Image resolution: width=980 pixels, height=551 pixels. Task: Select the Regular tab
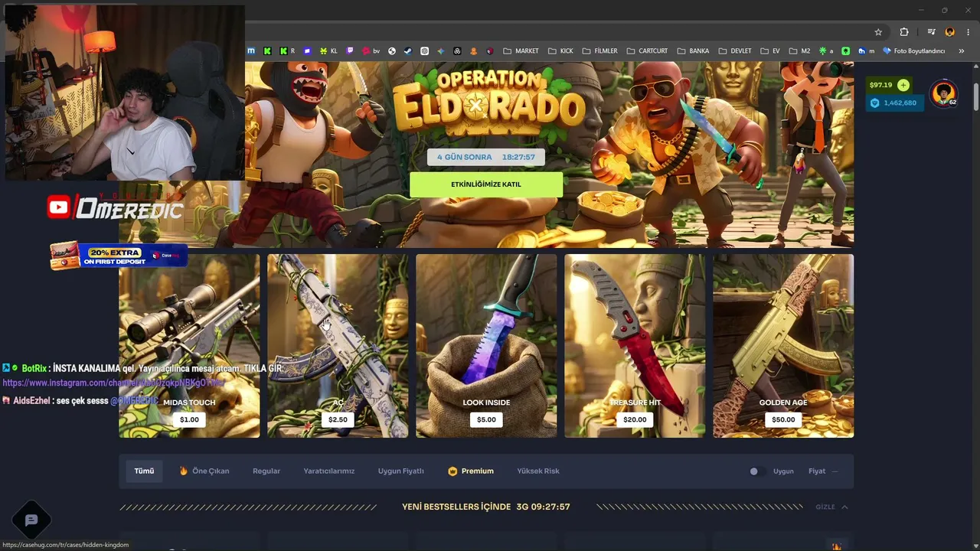tap(266, 471)
